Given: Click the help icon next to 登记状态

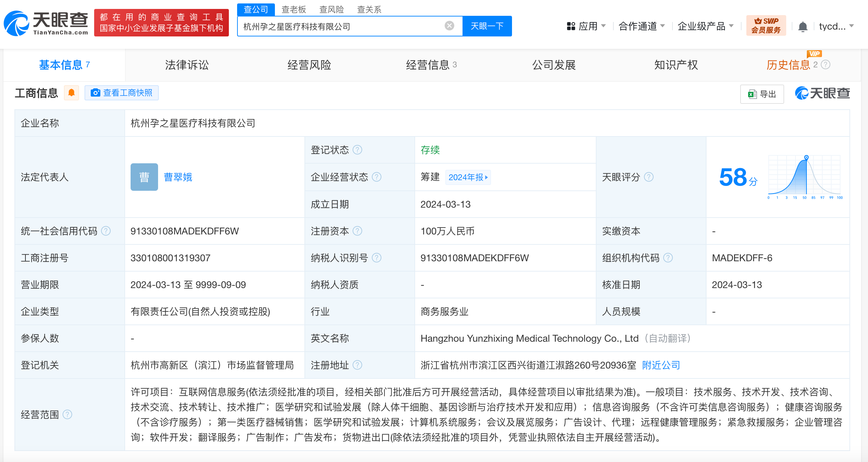Looking at the screenshot, I should click(x=357, y=150).
